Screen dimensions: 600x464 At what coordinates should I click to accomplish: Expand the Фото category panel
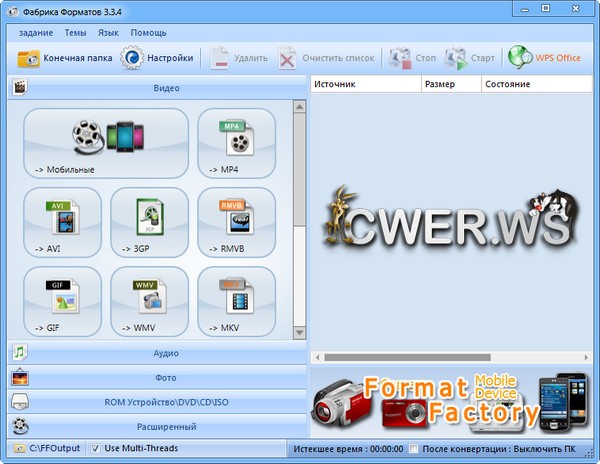click(165, 377)
